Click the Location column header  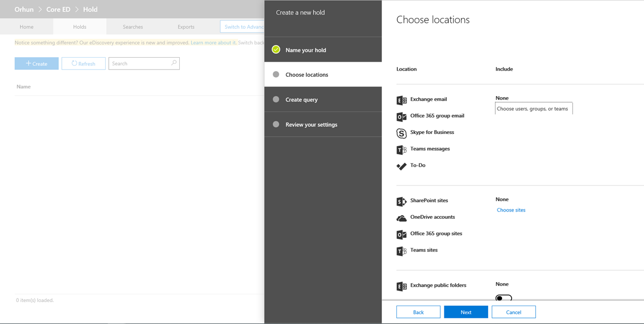407,69
